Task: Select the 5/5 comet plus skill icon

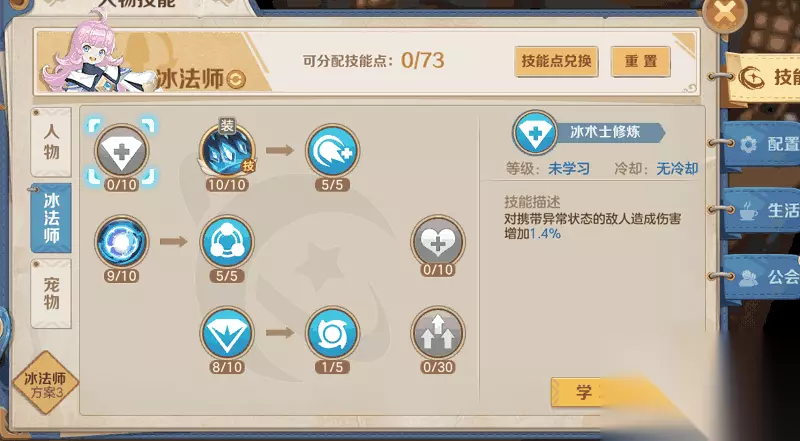Action: click(x=332, y=150)
